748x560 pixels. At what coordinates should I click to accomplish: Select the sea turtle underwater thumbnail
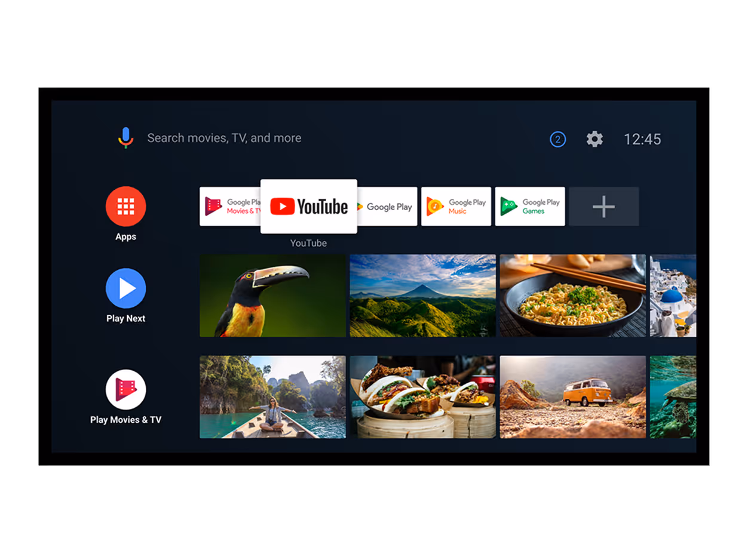(673, 397)
